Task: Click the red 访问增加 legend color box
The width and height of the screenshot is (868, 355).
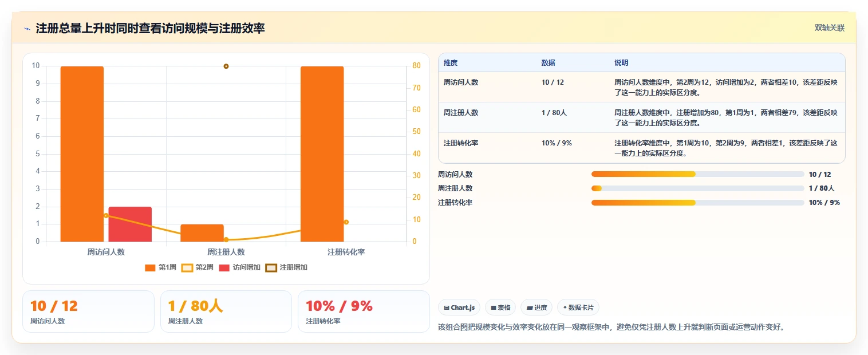Action: [224, 267]
